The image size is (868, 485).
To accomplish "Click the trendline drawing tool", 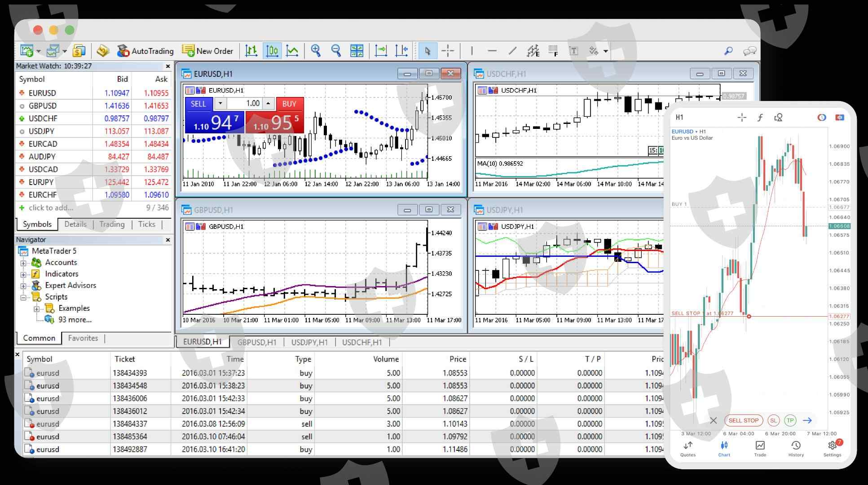I will click(512, 51).
